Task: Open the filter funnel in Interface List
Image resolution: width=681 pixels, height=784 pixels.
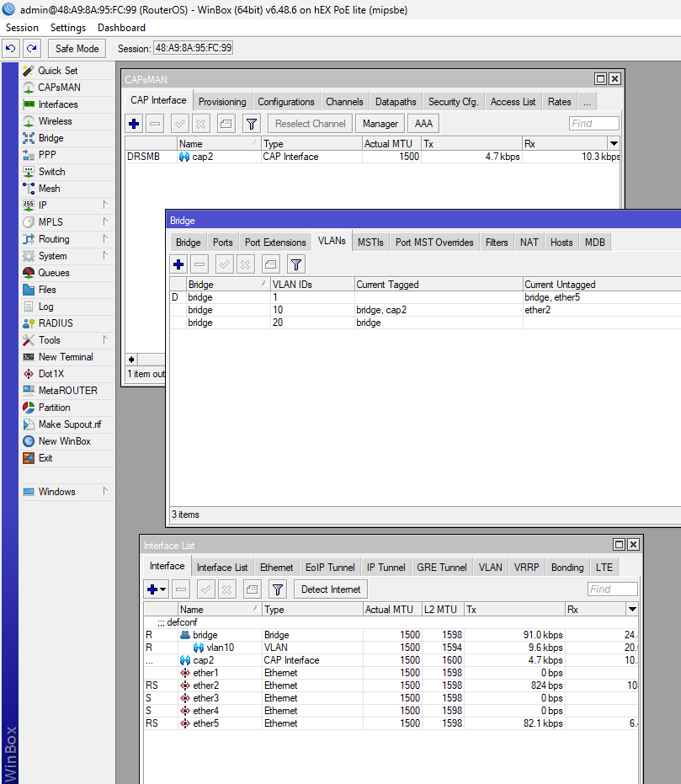Action: point(278,589)
